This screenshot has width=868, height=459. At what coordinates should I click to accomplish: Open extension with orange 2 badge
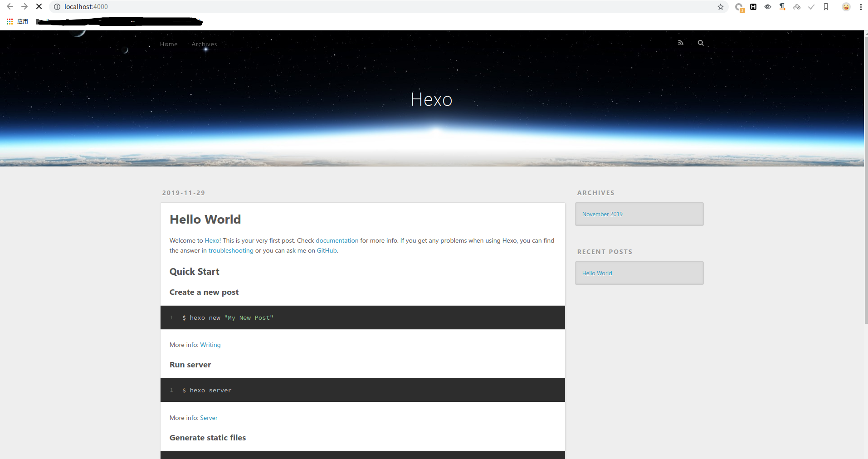[739, 7]
